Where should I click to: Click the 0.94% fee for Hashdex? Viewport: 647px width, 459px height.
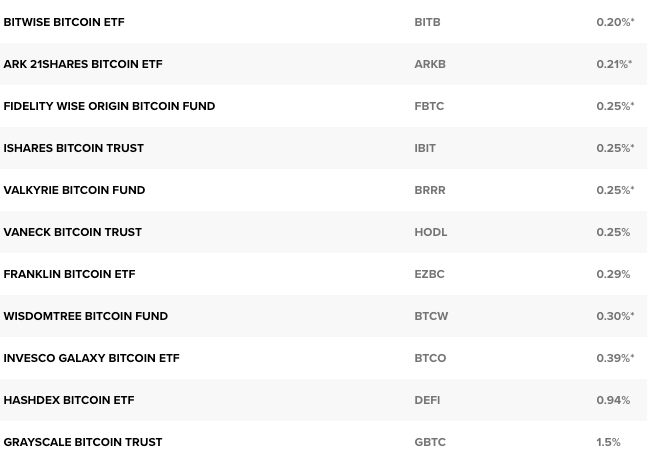pos(613,400)
